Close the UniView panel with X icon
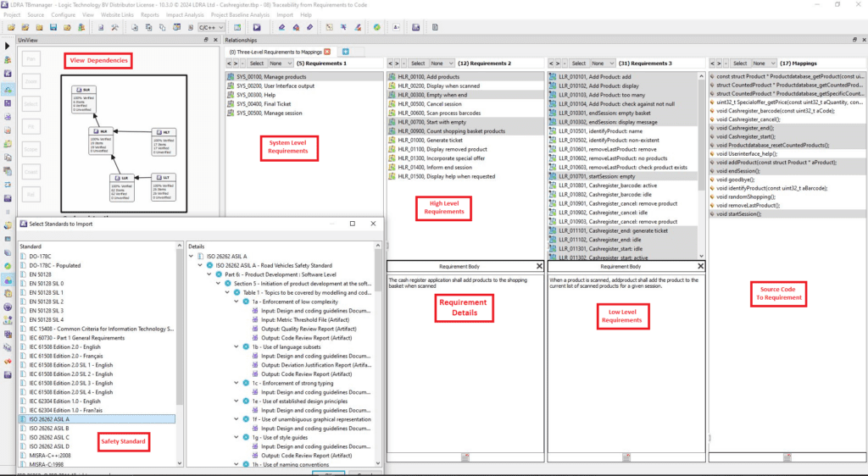Viewport: 868px width, 476px height. [x=215, y=40]
